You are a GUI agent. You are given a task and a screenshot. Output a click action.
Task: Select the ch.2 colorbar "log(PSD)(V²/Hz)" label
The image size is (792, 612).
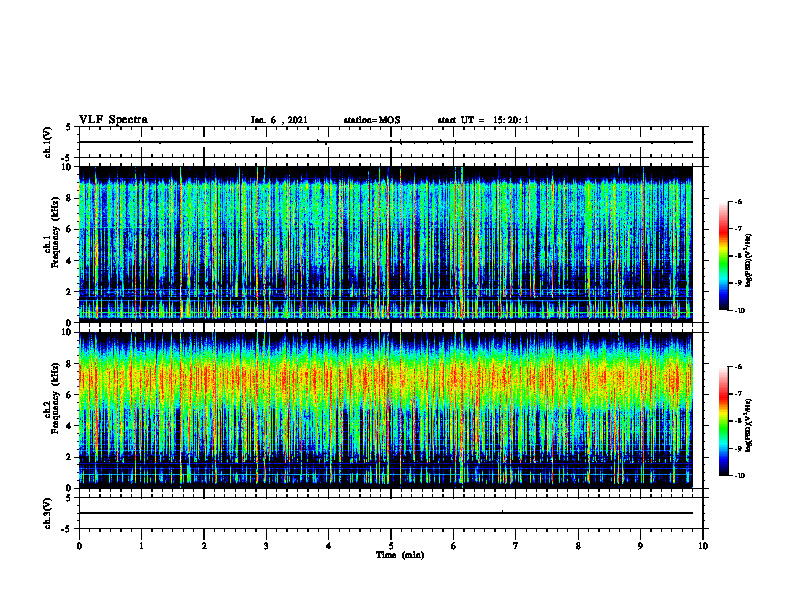(749, 425)
